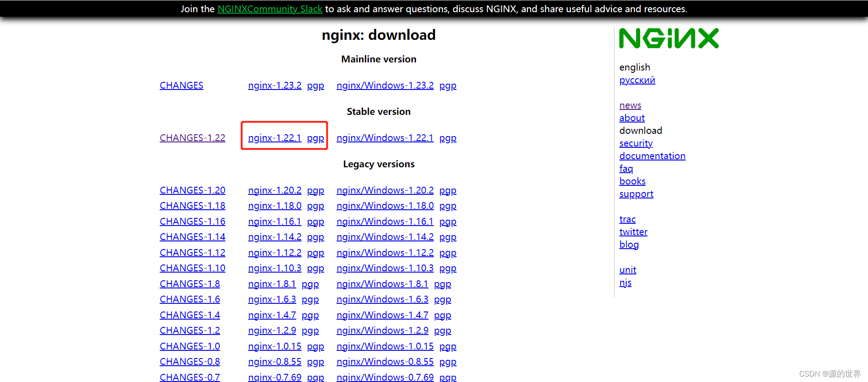Open the njs project link
Screen dimensions: 868x382
(625, 283)
